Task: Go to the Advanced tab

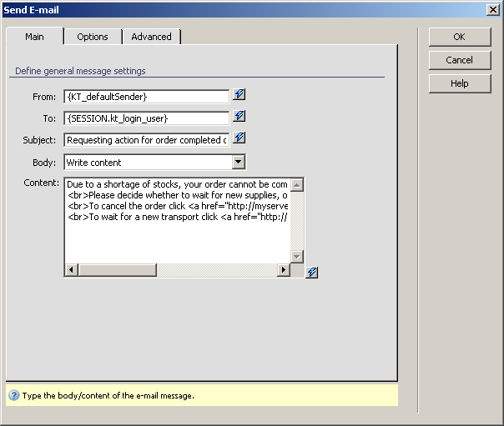Action: pyautogui.click(x=151, y=37)
